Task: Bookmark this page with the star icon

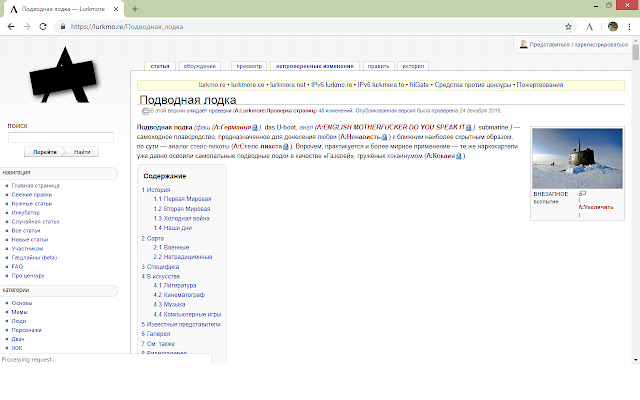Action: [x=568, y=27]
